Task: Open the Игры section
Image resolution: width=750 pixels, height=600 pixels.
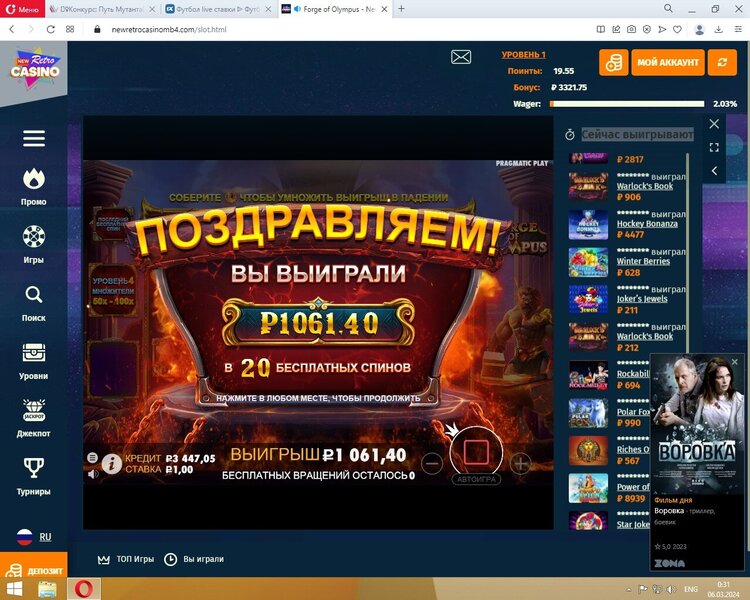Action: (x=33, y=244)
